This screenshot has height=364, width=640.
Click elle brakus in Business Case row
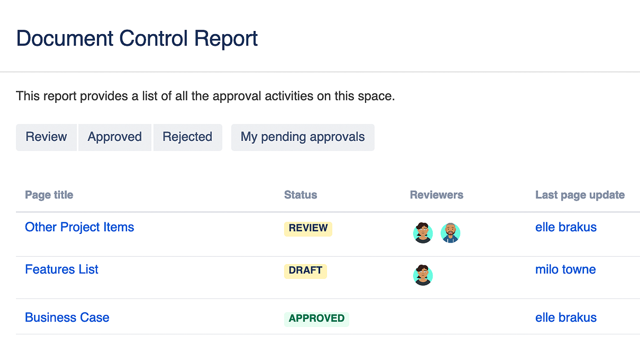pos(566,317)
